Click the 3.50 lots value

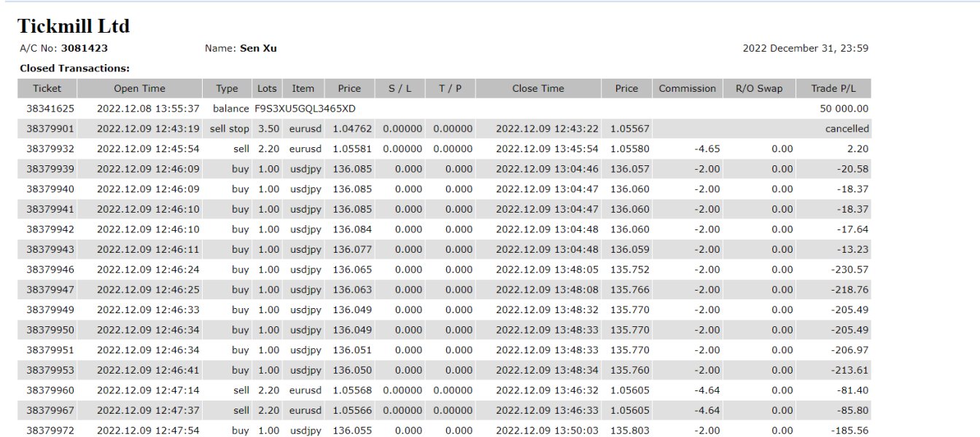click(268, 129)
